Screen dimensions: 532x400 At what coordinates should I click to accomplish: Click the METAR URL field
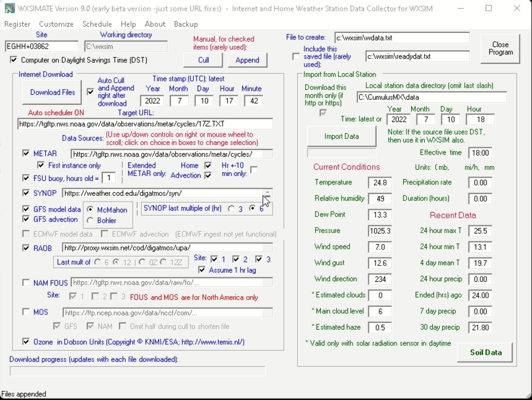click(x=171, y=154)
